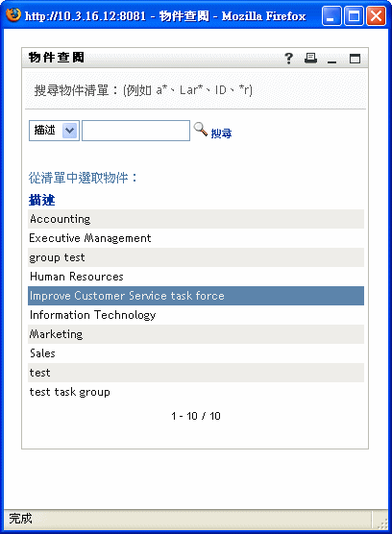
Task: Choose Marketing from the list
Action: click(x=196, y=334)
